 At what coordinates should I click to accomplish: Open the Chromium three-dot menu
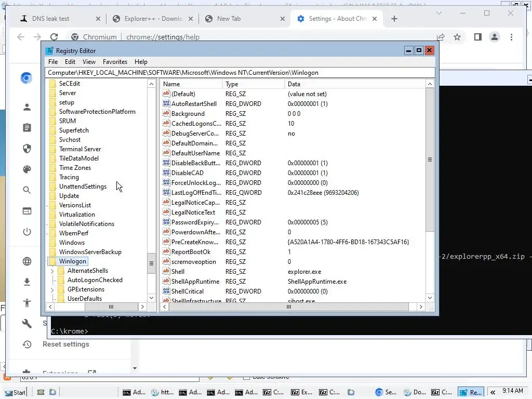click(511, 37)
